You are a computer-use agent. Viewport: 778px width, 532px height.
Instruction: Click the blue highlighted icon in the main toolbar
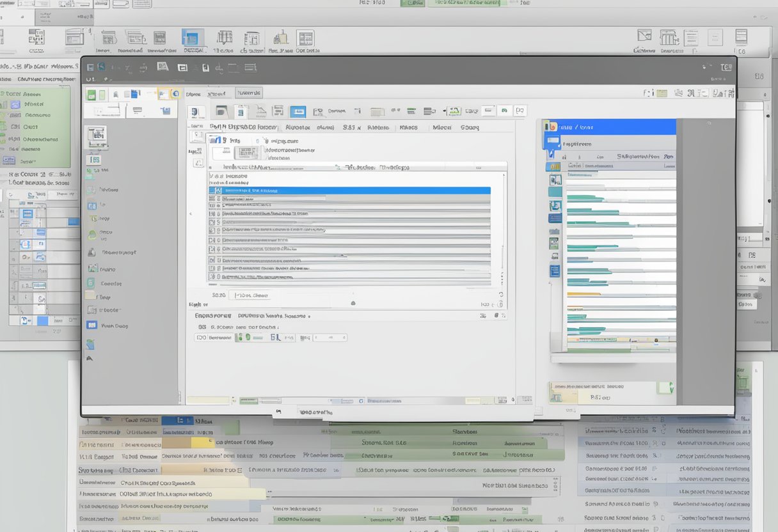[x=298, y=112]
